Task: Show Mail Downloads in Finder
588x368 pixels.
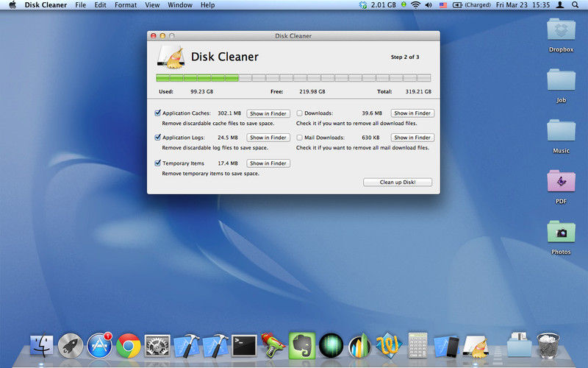Action: 412,138
